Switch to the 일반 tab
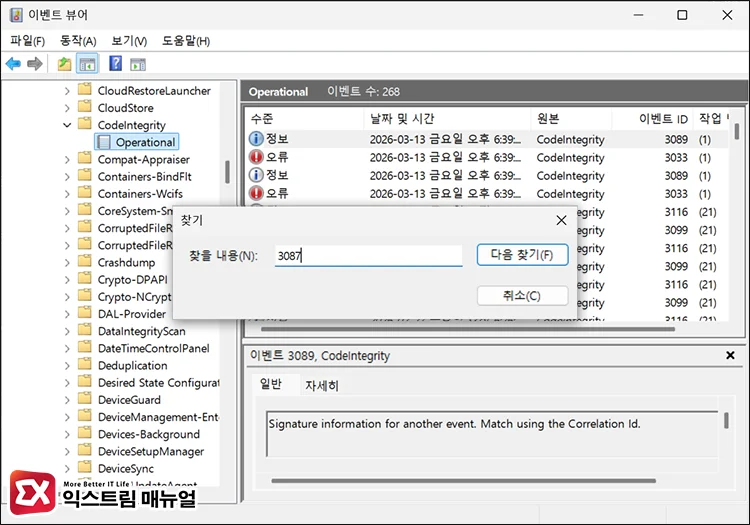This screenshot has height=525, width=750. [271, 383]
